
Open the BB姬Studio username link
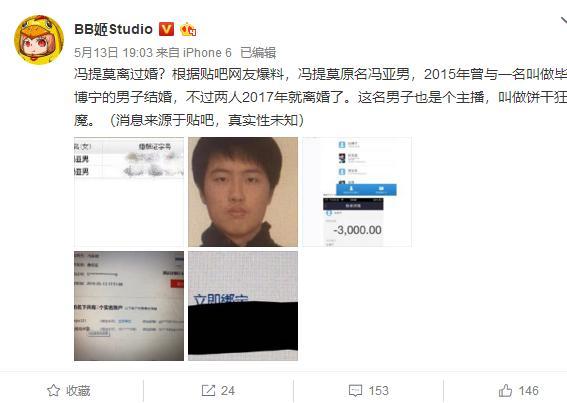click(114, 29)
